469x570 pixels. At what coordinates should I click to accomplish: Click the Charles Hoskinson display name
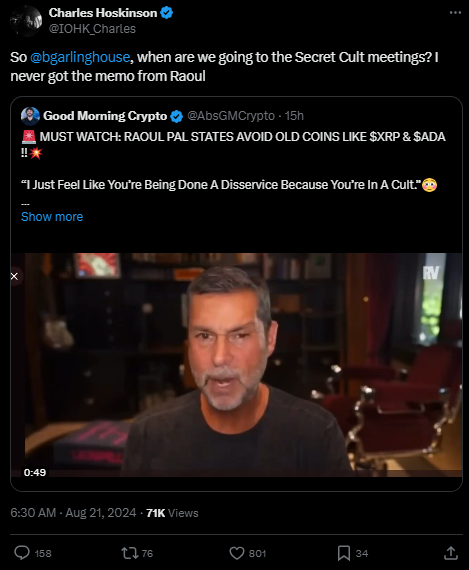[103, 13]
